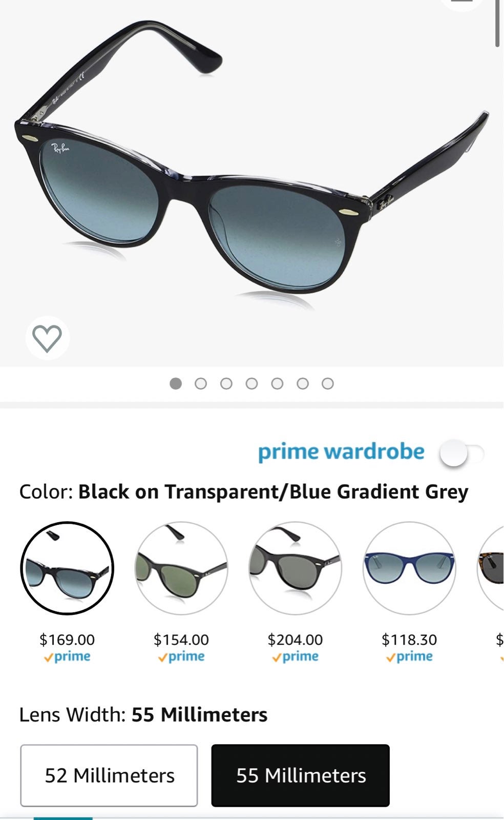Show the fourth product image dot
Screen dimensions: 504x820
point(251,383)
